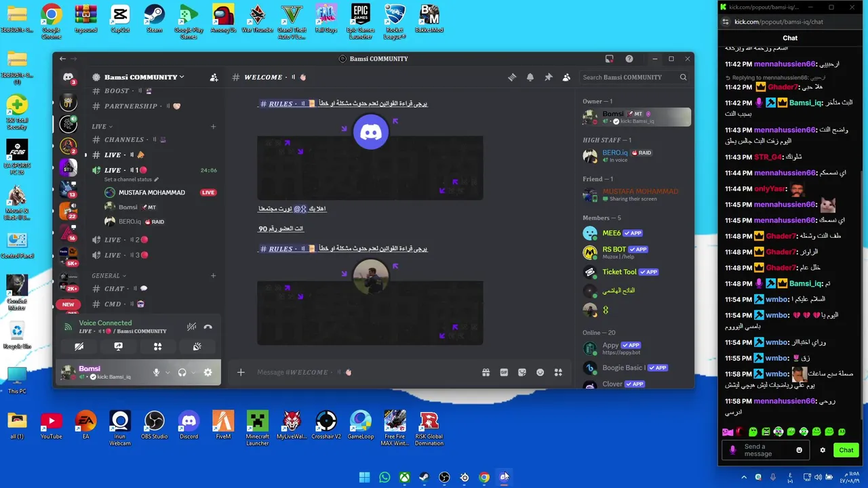Open Steam from the Windows taskbar
Image resolution: width=868 pixels, height=488 pixels.
click(425, 477)
